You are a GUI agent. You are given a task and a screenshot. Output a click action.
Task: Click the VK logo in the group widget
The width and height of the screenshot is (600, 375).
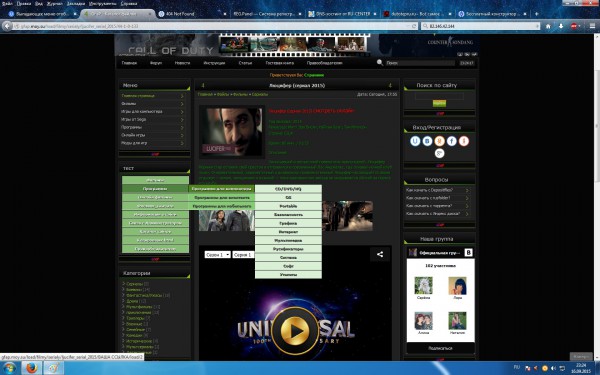click(x=468, y=253)
